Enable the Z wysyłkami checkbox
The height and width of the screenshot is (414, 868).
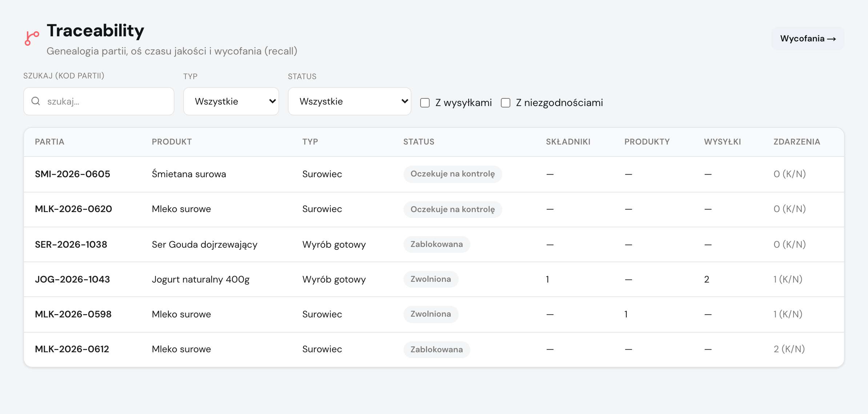pyautogui.click(x=425, y=103)
